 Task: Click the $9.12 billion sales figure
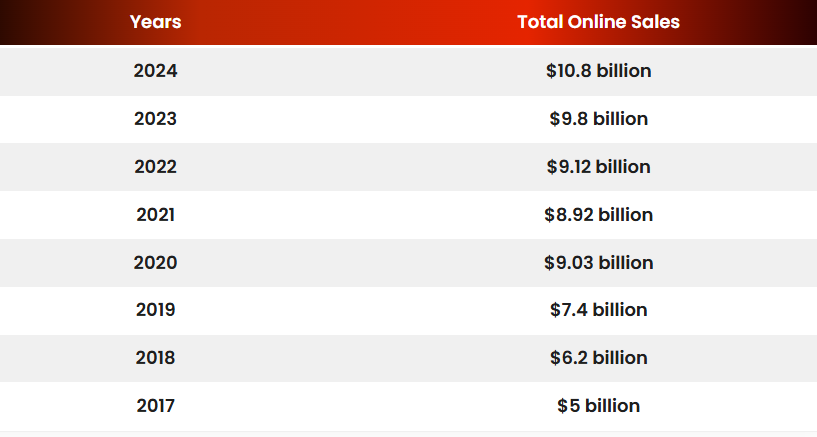click(x=598, y=167)
